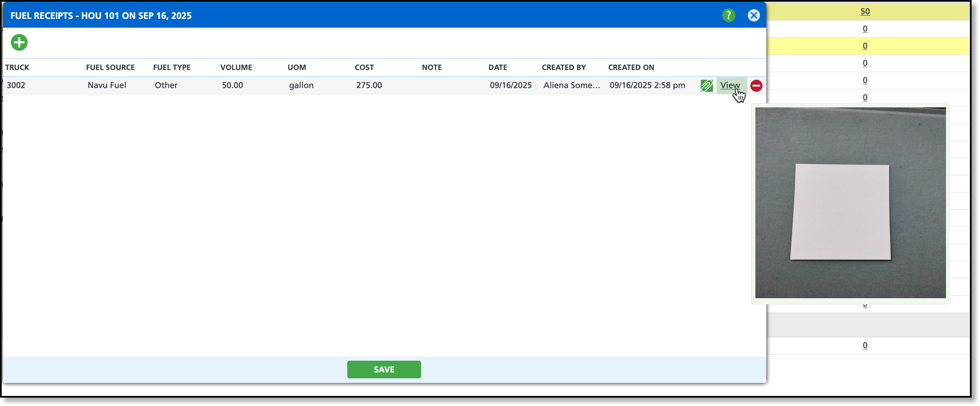980x406 pixels.
Task: Edit the 50.00 volume cell
Action: 232,85
